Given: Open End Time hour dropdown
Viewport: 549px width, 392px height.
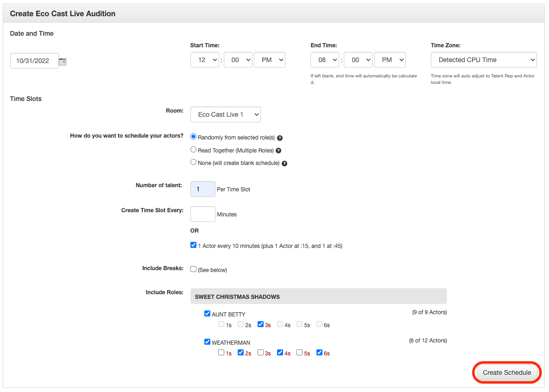Looking at the screenshot, I should point(325,60).
